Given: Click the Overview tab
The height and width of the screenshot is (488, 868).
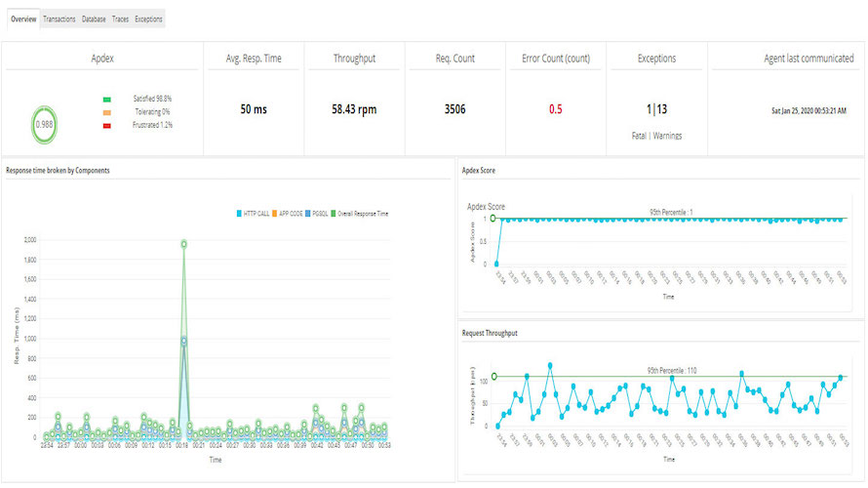Looking at the screenshot, I should [22, 19].
